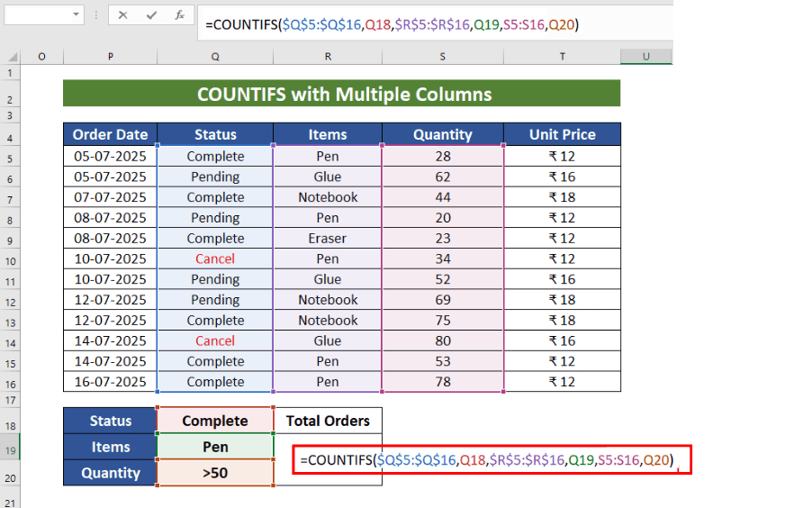Screen dimensions: 812x508
Task: Select column U header
Action: [x=645, y=57]
